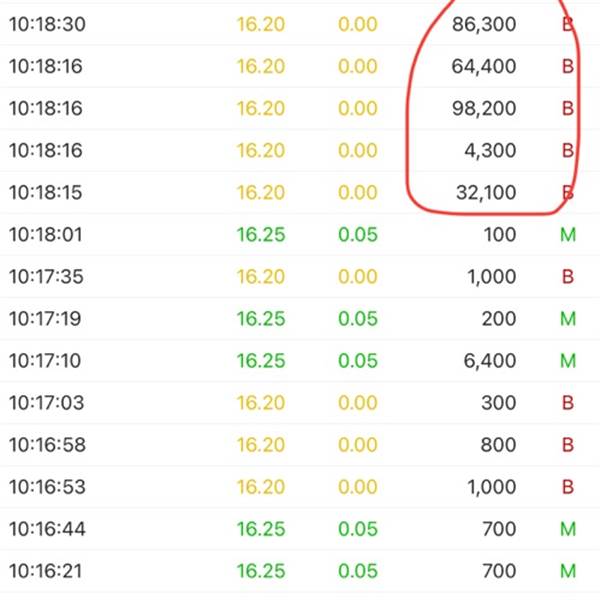Select the 10:16:58 timestamp
Image resolution: width=600 pixels, height=600 pixels.
47,445
